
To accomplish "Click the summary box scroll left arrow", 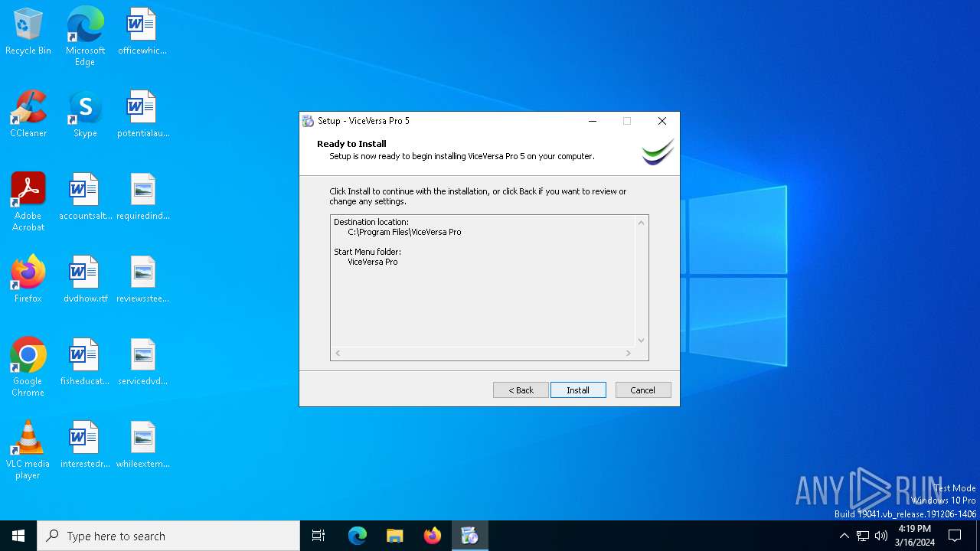I will tap(338, 354).
